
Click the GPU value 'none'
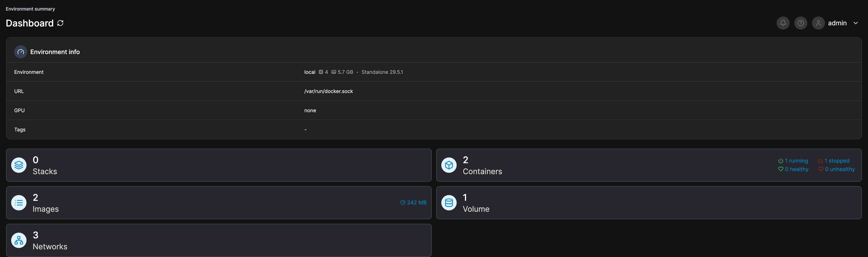[310, 110]
